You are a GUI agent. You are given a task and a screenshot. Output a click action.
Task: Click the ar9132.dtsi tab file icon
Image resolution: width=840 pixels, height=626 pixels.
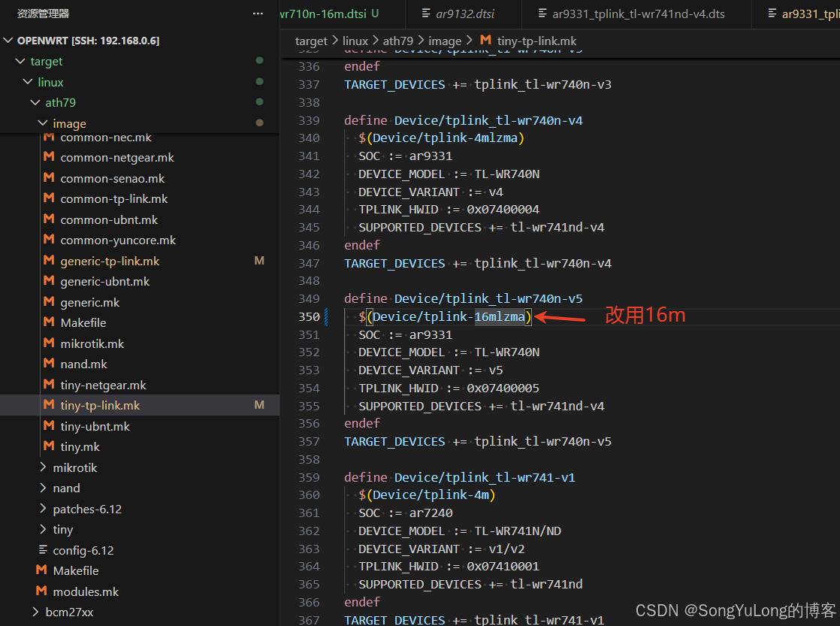(x=426, y=14)
